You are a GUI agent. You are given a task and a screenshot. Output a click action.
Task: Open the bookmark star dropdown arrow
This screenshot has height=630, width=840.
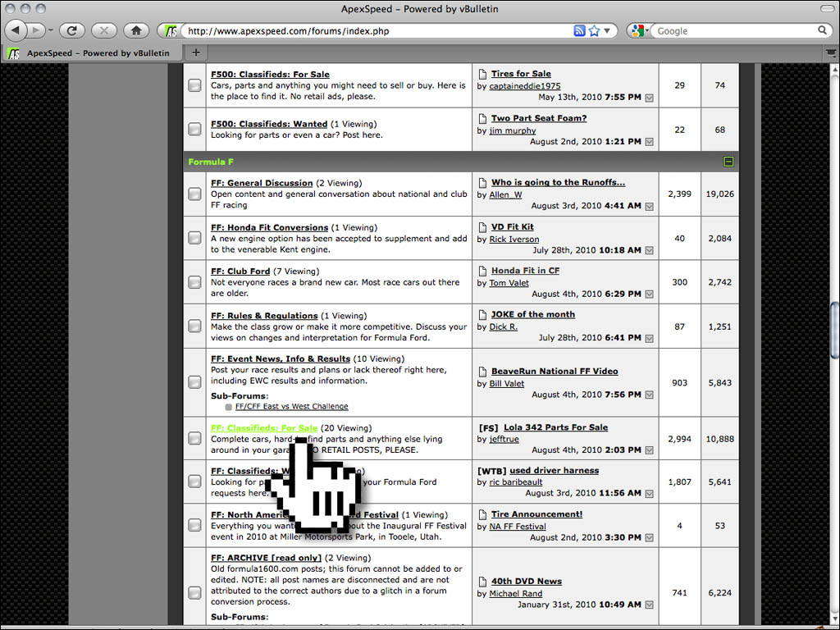pyautogui.click(x=607, y=31)
